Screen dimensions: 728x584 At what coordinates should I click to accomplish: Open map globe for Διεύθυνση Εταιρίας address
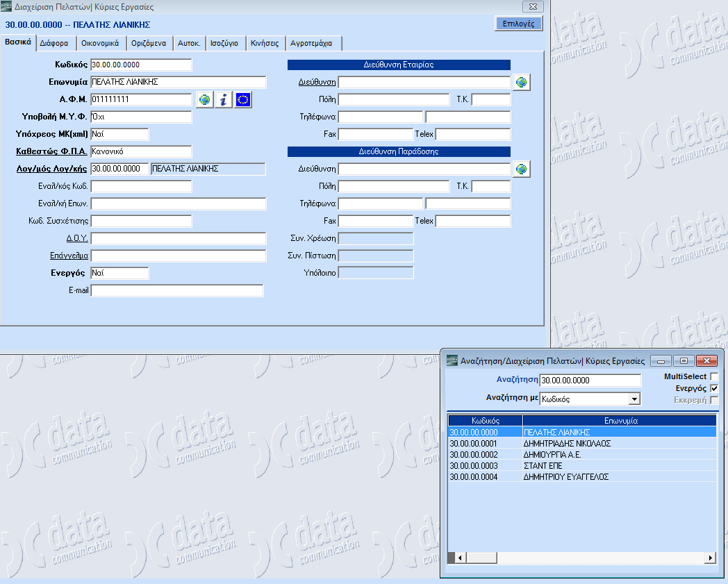(522, 82)
